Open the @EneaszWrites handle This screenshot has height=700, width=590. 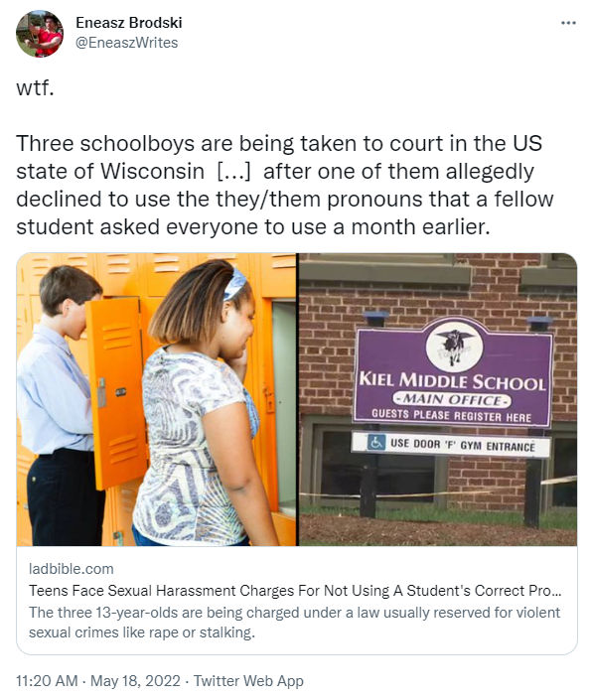[x=126, y=43]
